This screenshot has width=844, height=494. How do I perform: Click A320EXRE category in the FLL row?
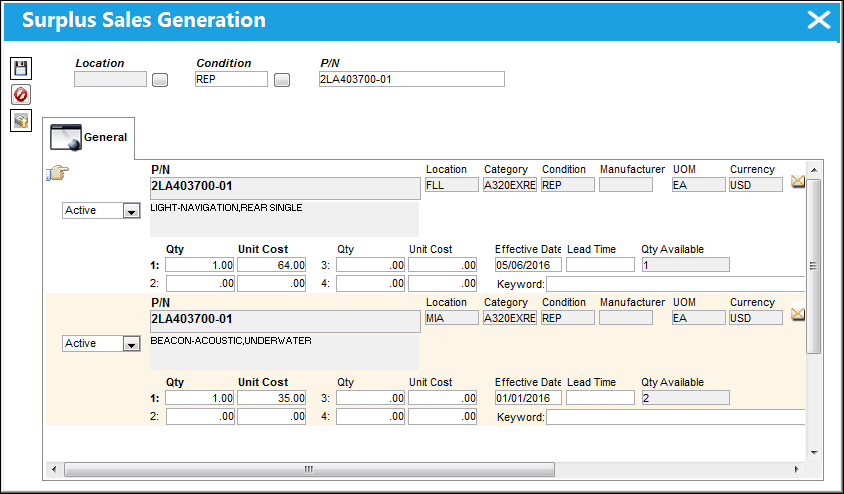coord(510,185)
